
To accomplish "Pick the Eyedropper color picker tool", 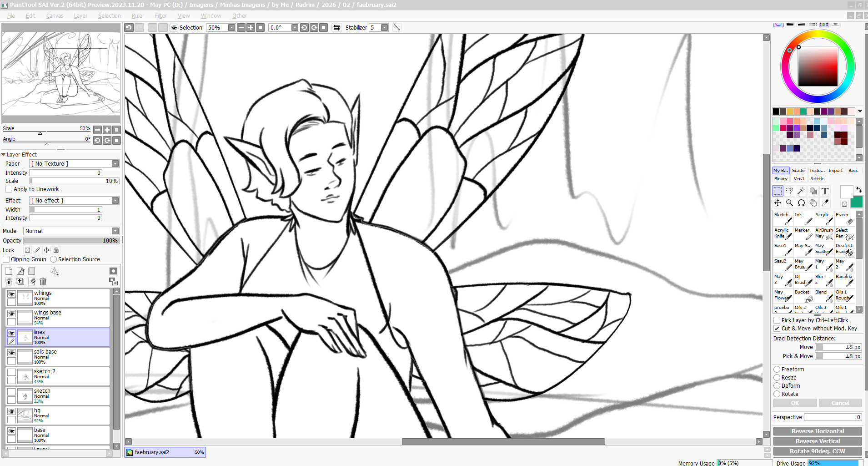I will point(825,203).
